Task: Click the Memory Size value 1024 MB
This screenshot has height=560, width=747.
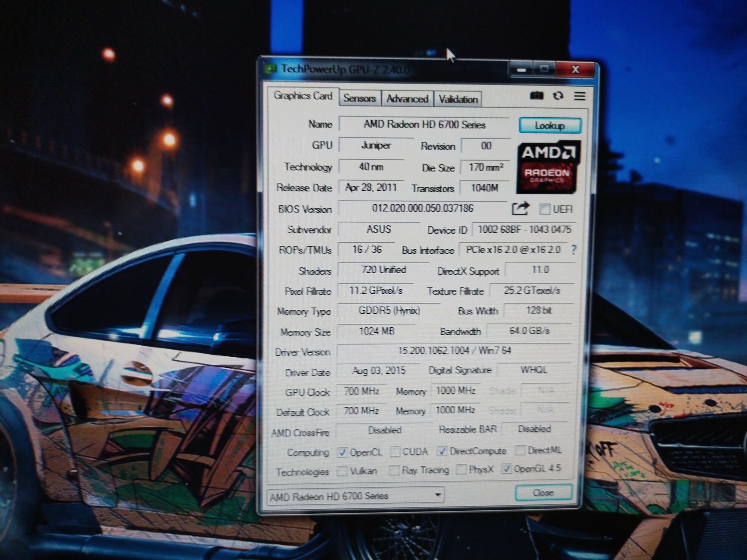Action: point(376,331)
